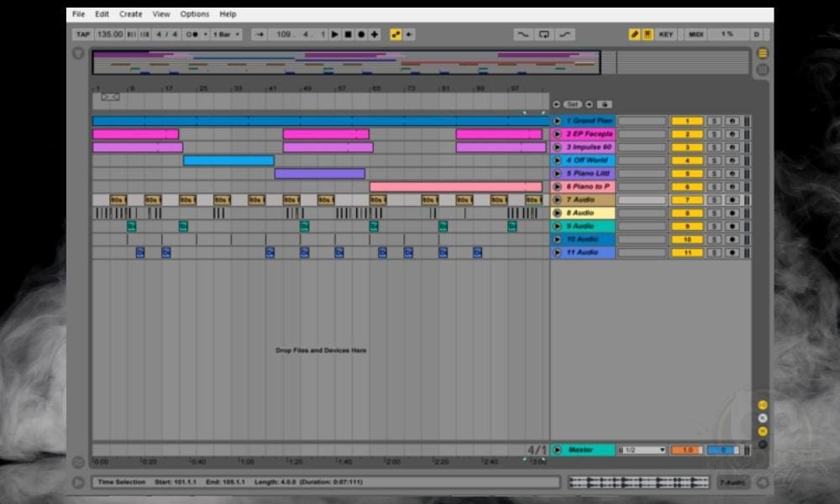Click the Re-enable Automation icon
The height and width of the screenshot is (504, 840).
click(409, 34)
